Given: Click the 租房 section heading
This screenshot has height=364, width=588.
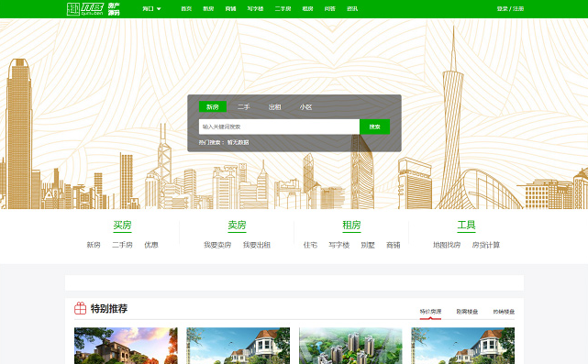Looking at the screenshot, I should click(351, 226).
